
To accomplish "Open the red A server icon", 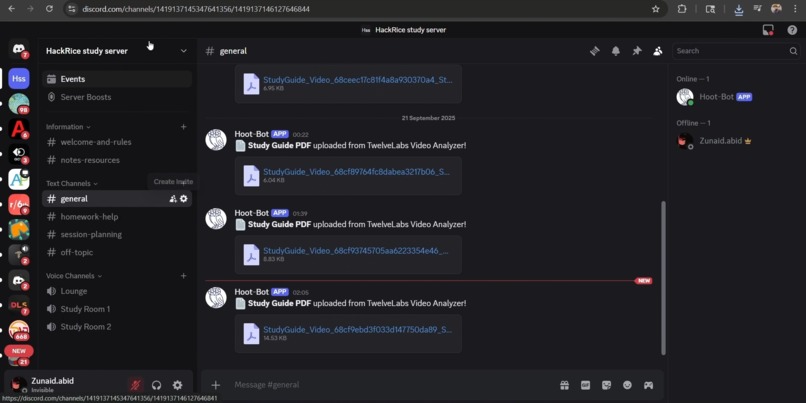I will 19,129.
